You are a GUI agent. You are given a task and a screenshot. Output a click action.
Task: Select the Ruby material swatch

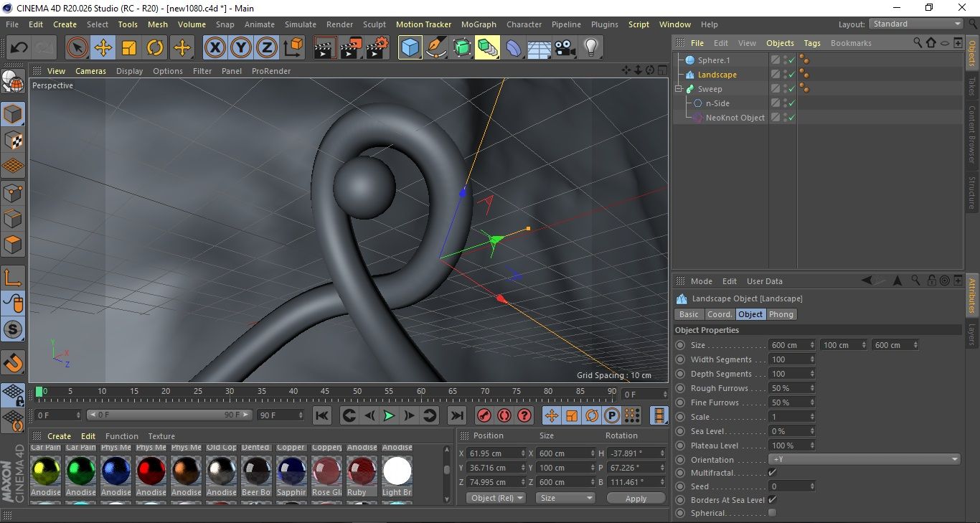362,472
